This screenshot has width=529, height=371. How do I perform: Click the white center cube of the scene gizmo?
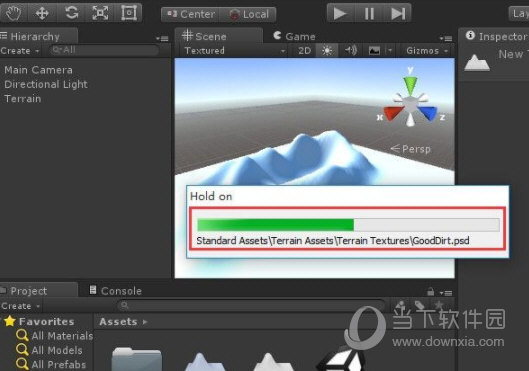coord(410,104)
